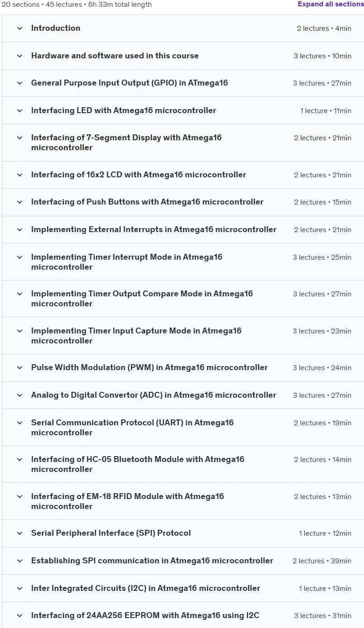Viewport: 364px width, 628px height.
Task: Expand Timer Output Compare Mode chevron
Action: click(19, 294)
